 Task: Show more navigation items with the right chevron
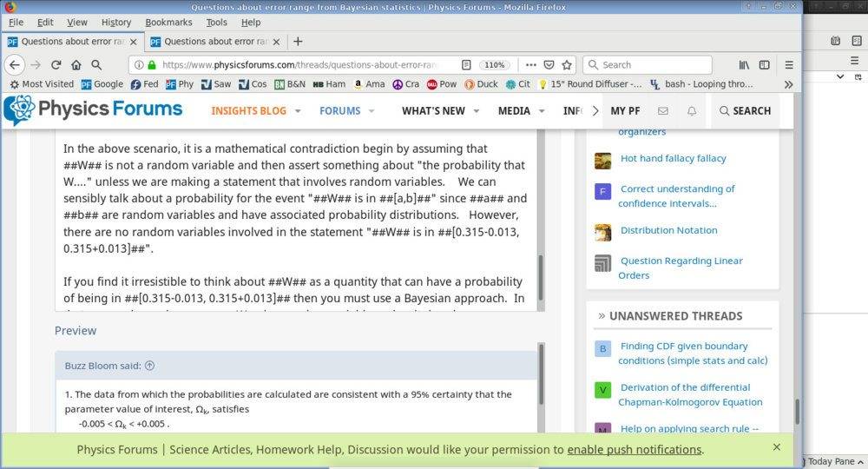click(595, 111)
